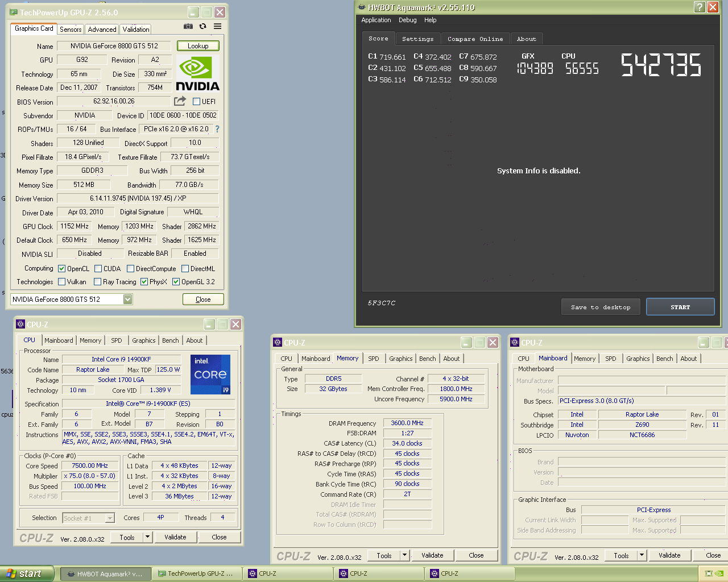Image resolution: width=728 pixels, height=582 pixels.
Task: Open Aquamark Help menu
Action: [x=431, y=20]
